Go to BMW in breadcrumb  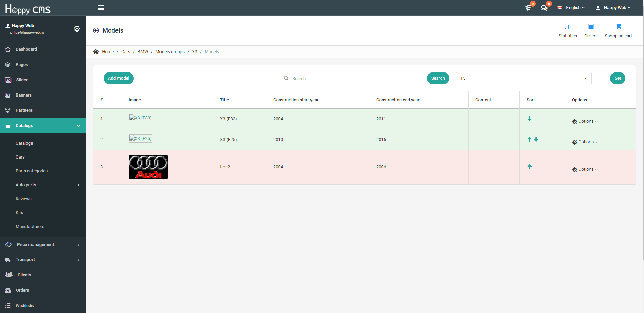[143, 52]
